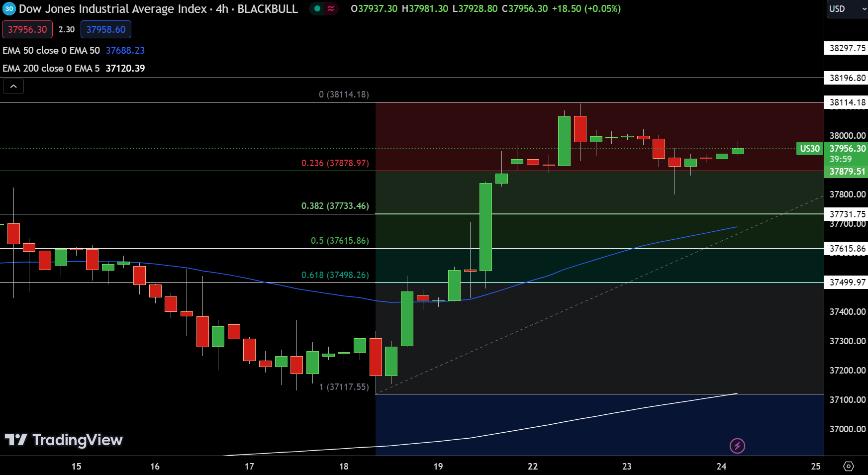Click the EMA 200 value 37120.39
The width and height of the screenshot is (868, 475).
[125, 68]
